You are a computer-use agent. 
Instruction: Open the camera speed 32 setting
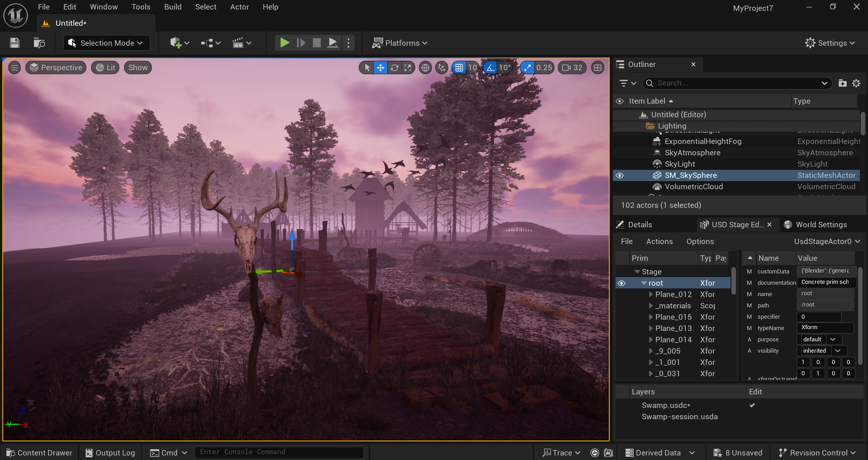572,67
